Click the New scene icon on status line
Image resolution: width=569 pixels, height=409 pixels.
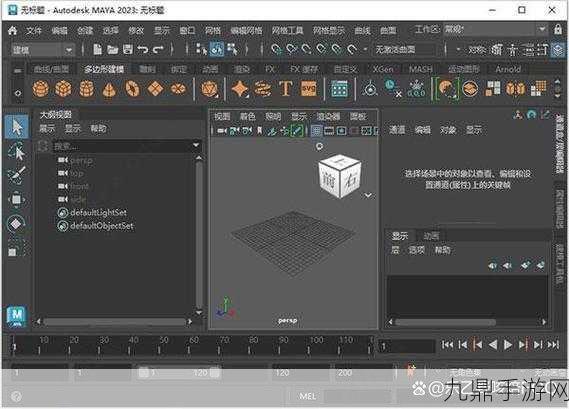98,49
